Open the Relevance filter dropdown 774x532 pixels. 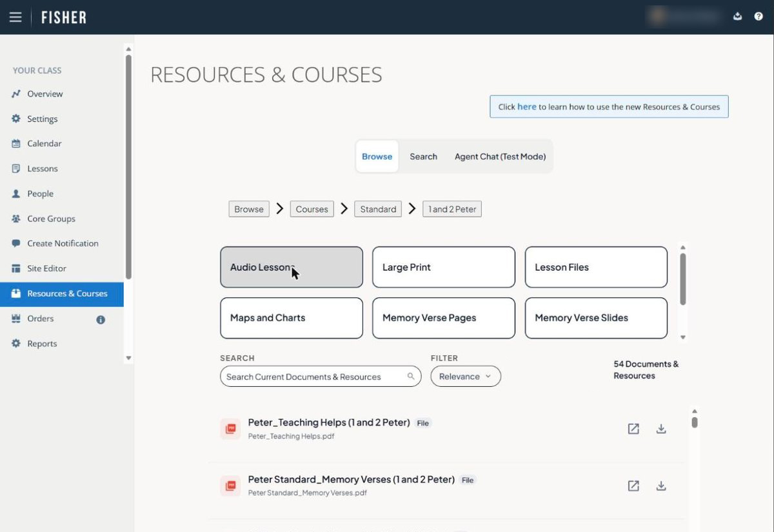point(466,377)
